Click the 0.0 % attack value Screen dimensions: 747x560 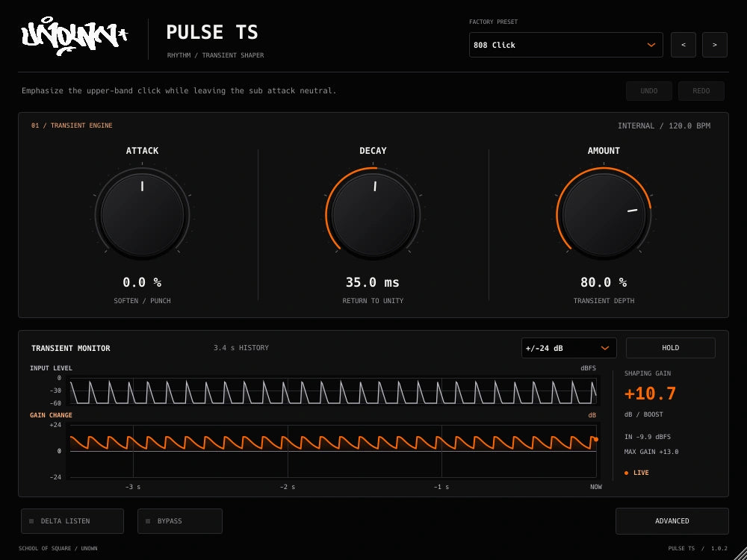coord(142,282)
